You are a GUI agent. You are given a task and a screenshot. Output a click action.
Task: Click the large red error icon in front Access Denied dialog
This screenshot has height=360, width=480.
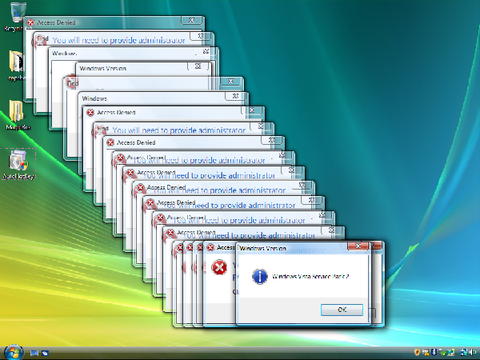pyautogui.click(x=219, y=267)
